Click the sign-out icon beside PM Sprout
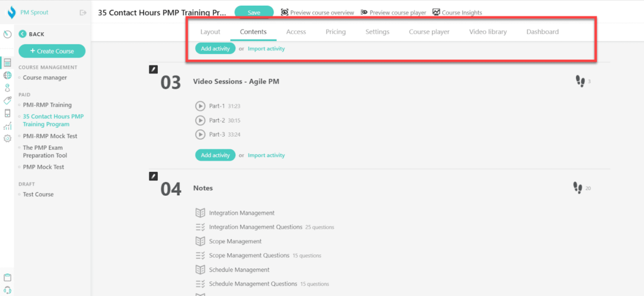The height and width of the screenshot is (296, 644). point(82,13)
